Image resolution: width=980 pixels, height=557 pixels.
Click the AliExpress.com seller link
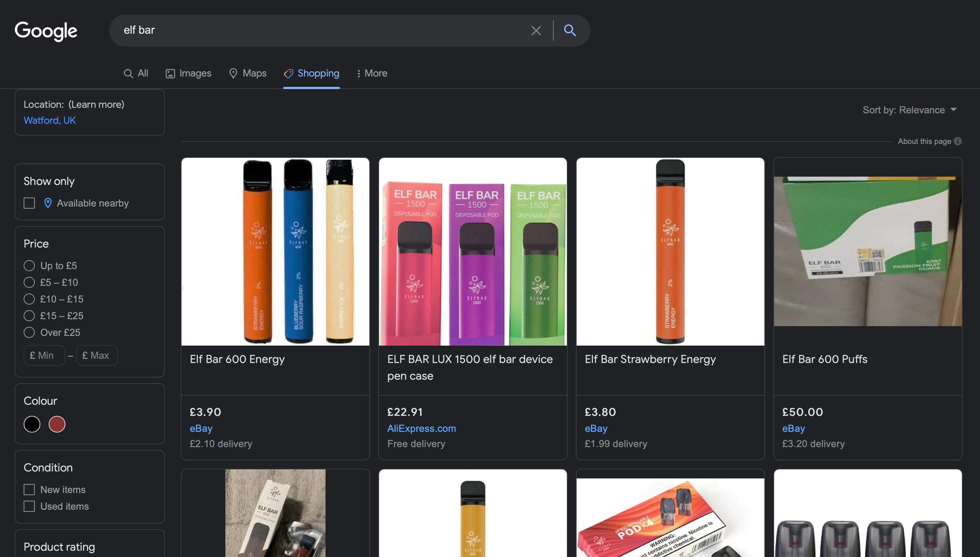pos(421,428)
